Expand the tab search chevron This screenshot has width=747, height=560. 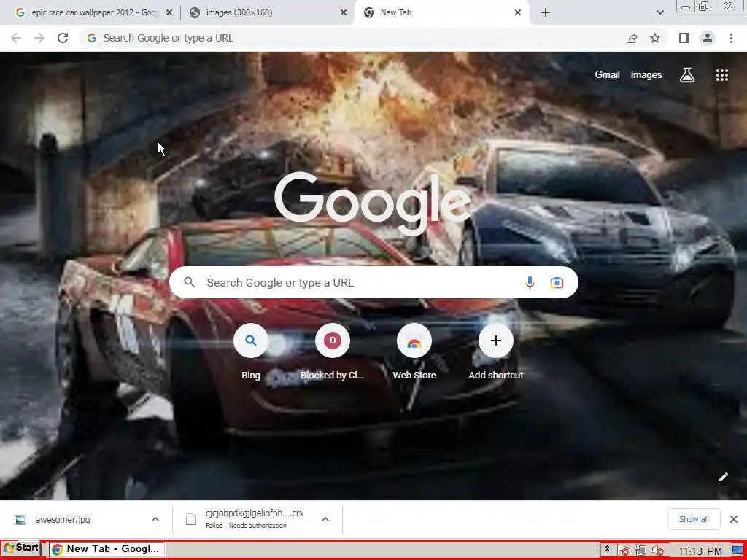coord(659,13)
